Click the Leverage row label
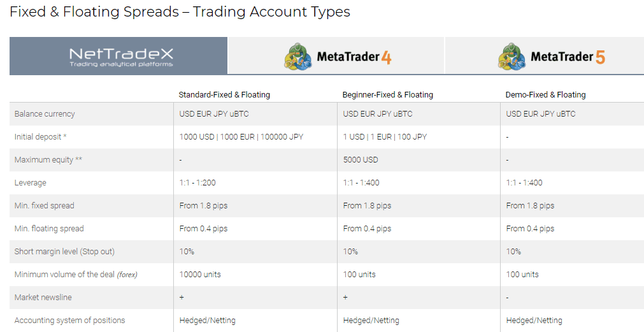This screenshot has width=644, height=332. click(x=31, y=183)
